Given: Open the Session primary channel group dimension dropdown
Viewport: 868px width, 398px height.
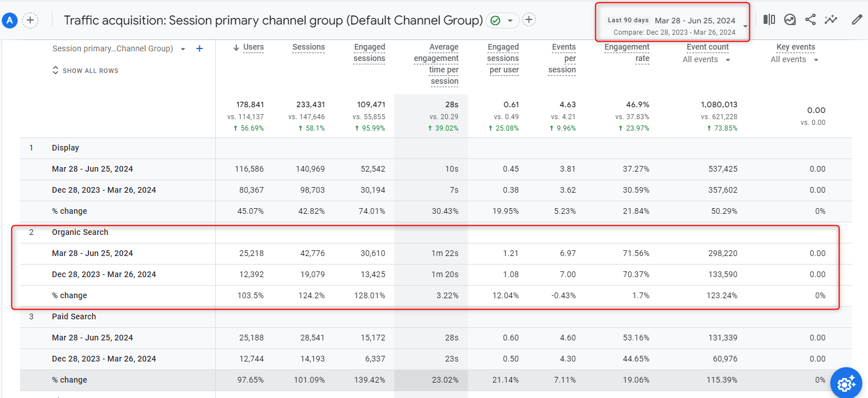Looking at the screenshot, I should (119, 49).
